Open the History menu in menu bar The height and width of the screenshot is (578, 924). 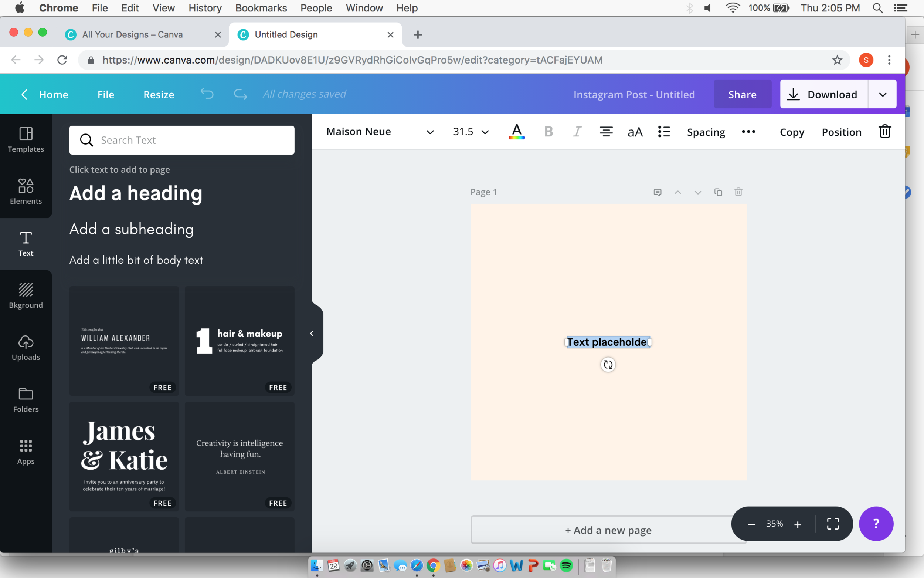point(205,8)
